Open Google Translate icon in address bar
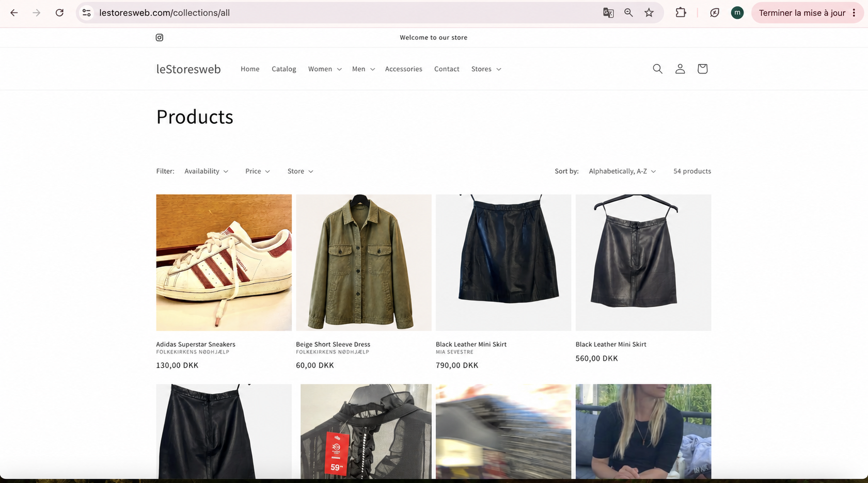 click(608, 13)
